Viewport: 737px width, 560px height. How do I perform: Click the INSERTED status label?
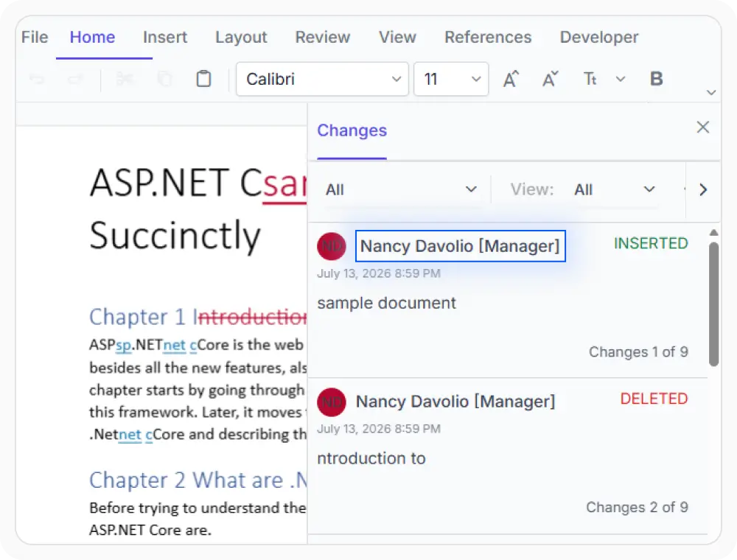coord(651,243)
